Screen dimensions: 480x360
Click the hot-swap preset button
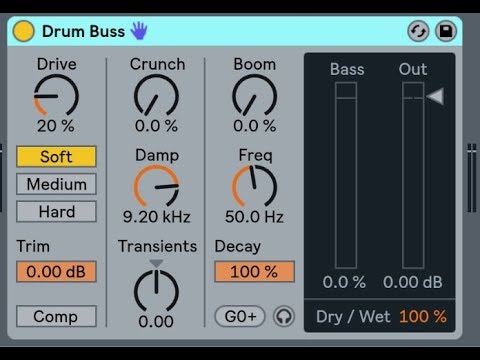point(418,32)
